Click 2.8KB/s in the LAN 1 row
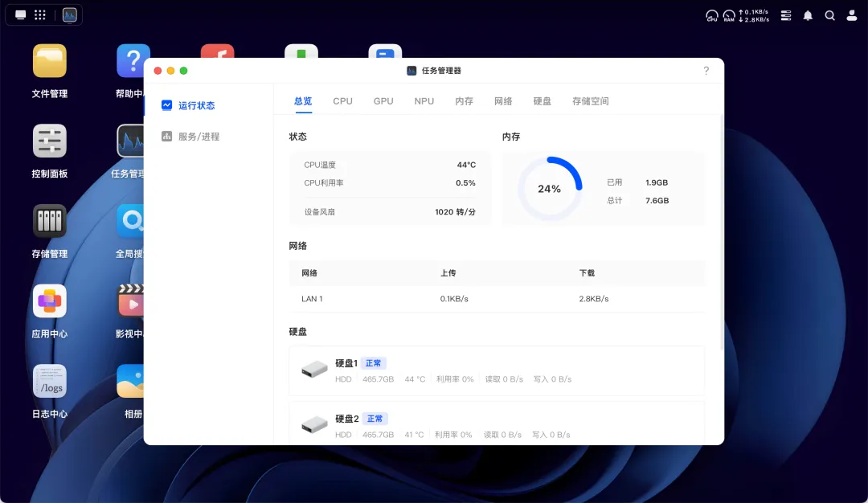Viewport: 868px width, 503px height. click(593, 299)
